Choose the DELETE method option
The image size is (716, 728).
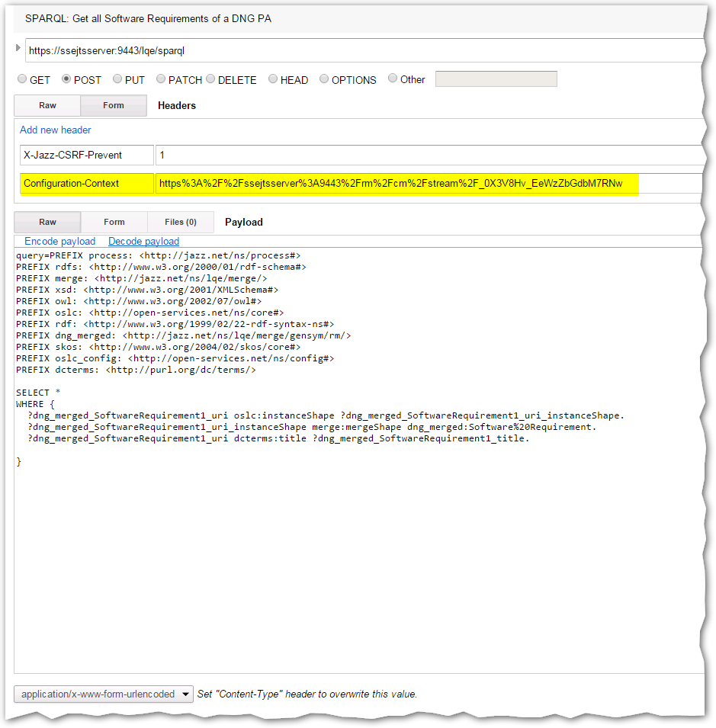[210, 79]
